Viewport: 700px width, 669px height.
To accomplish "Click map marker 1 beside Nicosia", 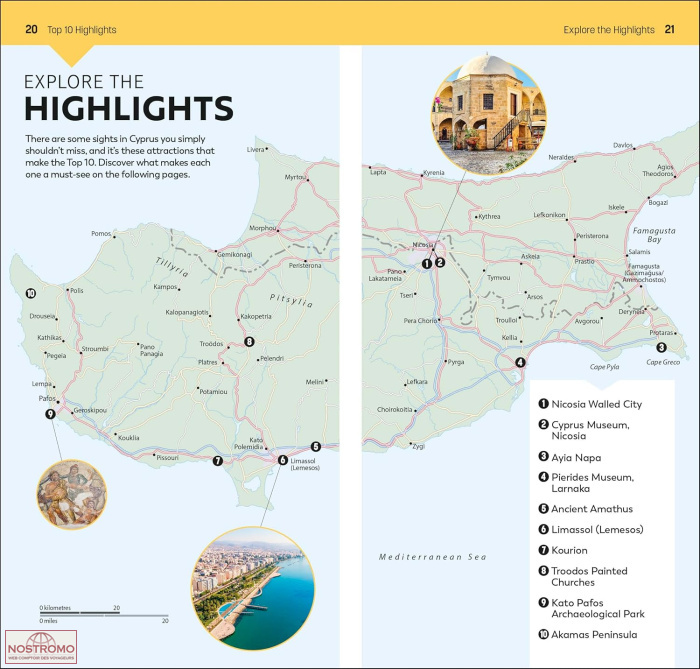I will click(x=426, y=264).
